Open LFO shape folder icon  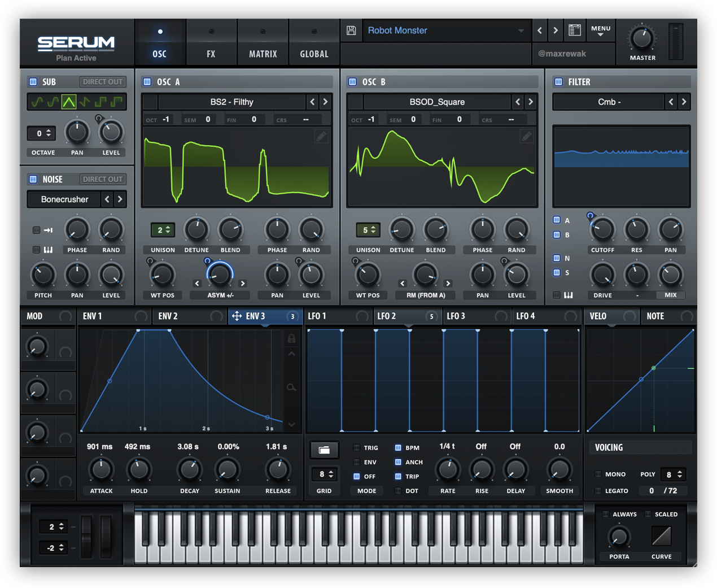pyautogui.click(x=324, y=450)
